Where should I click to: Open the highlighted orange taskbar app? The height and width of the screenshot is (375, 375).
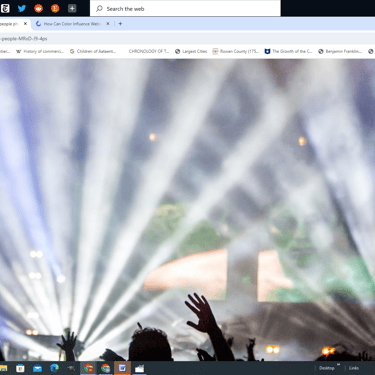pyautogui.click(x=122, y=368)
